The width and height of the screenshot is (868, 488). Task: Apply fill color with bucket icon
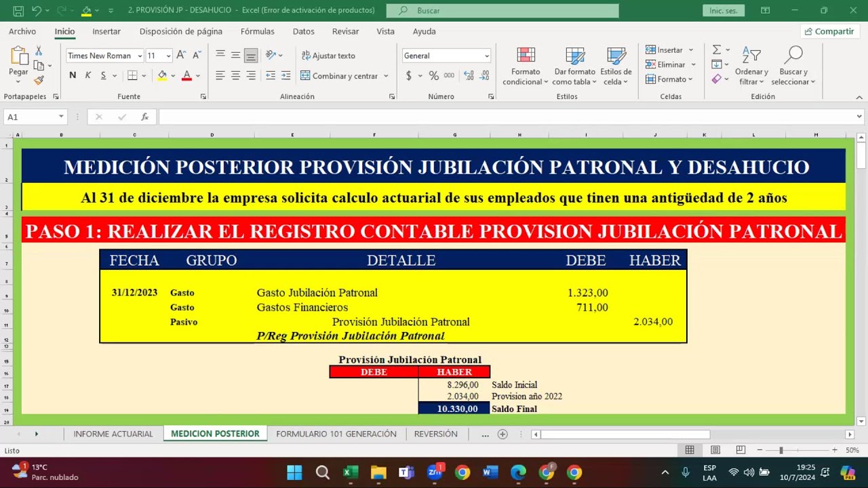point(162,75)
